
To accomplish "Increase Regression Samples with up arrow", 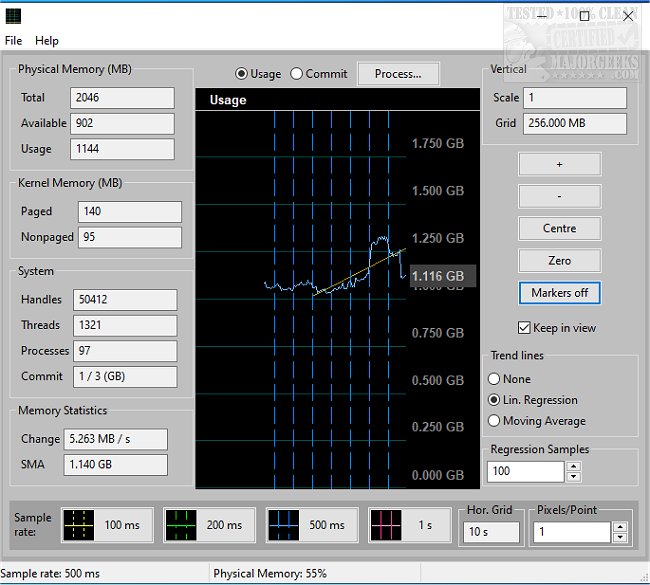I will pyautogui.click(x=574, y=466).
